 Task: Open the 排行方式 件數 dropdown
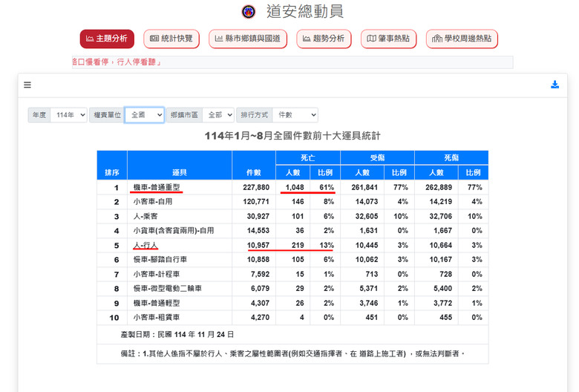[x=295, y=115]
